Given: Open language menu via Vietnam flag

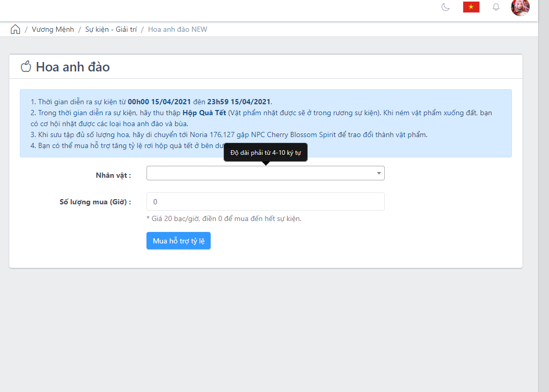Looking at the screenshot, I should pyautogui.click(x=471, y=7).
